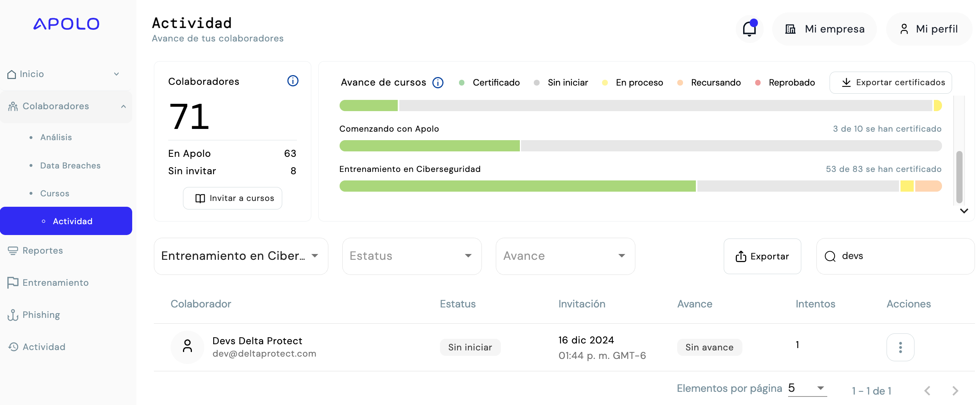Expand the Inicio menu chevron
The image size is (980, 405).
[x=116, y=74]
